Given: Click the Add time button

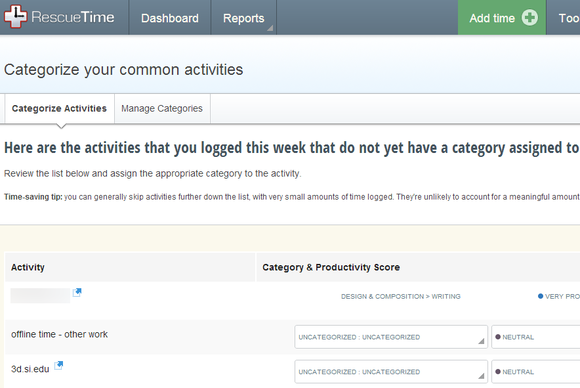Looking at the screenshot, I should (502, 18).
